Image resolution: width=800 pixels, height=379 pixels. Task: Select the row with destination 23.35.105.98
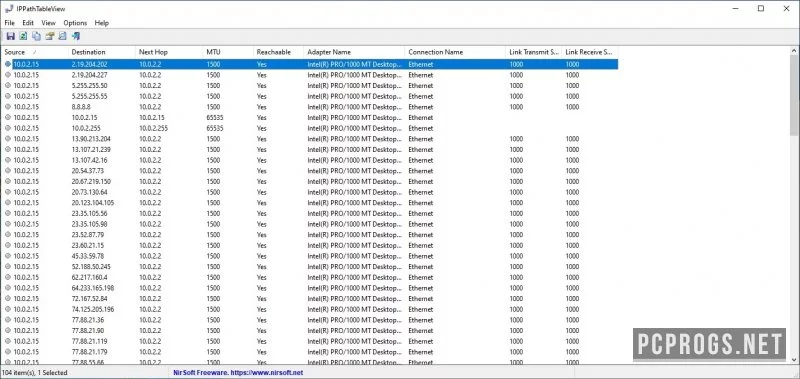click(309, 224)
